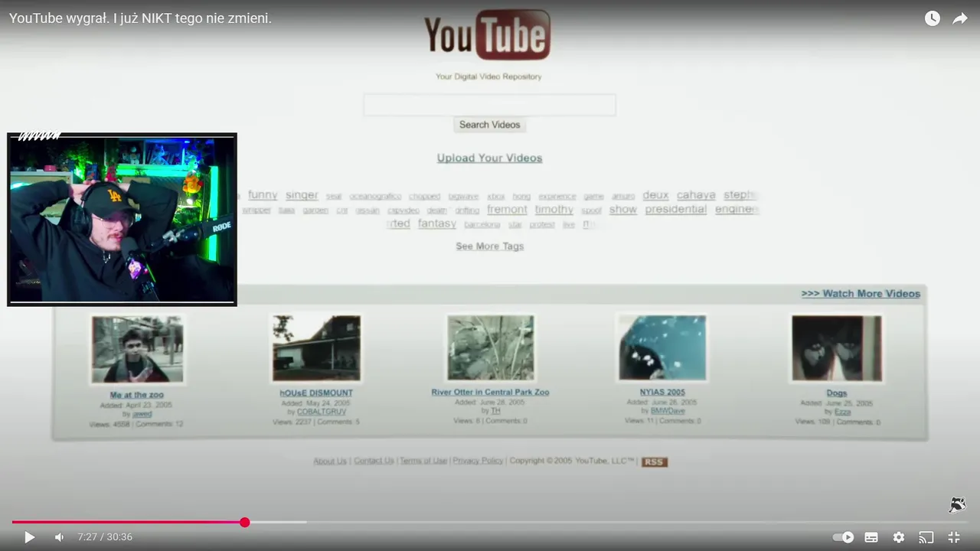
Task: Select the 'fantasy' tag
Action: pyautogui.click(x=437, y=223)
